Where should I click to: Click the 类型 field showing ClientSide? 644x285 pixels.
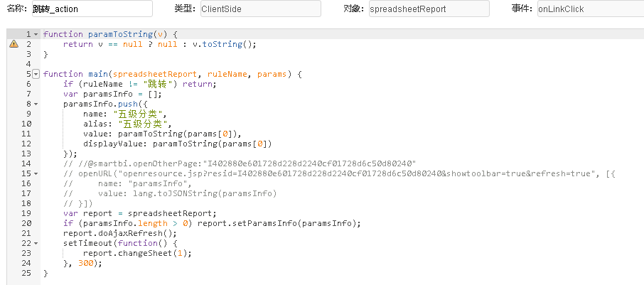point(260,9)
